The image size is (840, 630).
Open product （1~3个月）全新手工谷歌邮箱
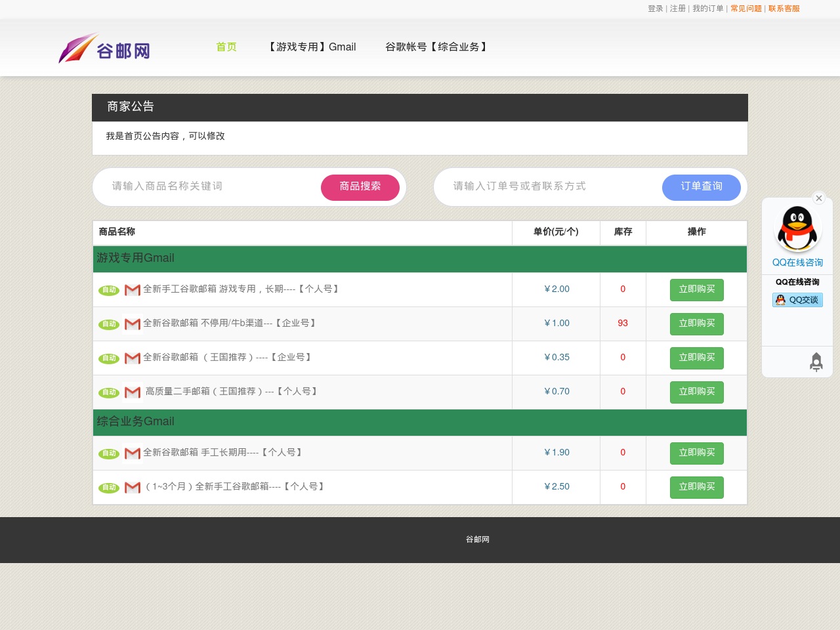coord(236,486)
